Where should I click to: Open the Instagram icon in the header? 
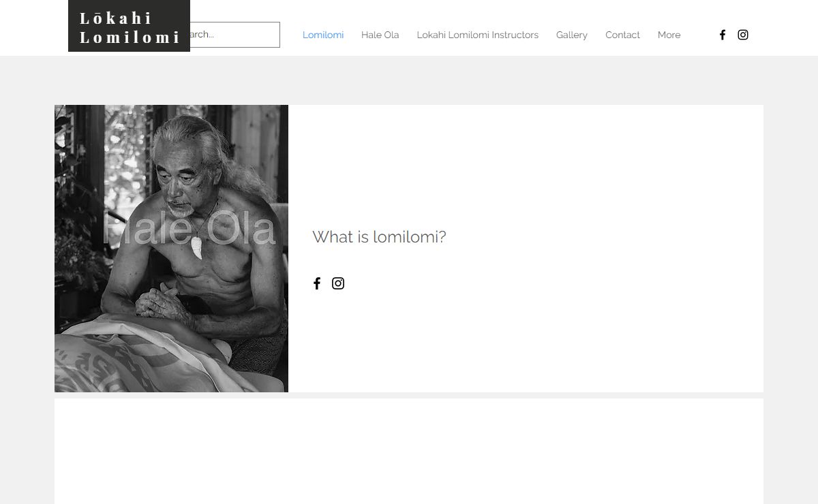click(743, 35)
